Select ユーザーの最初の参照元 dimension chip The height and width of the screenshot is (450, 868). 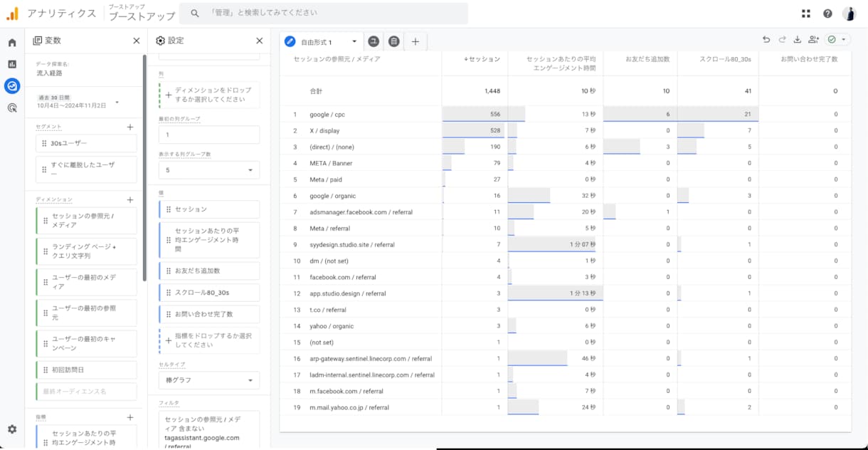[x=86, y=313]
